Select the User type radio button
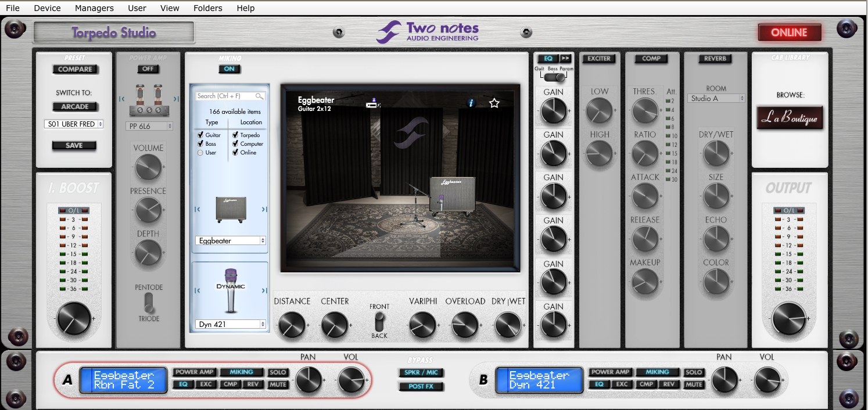 point(200,153)
